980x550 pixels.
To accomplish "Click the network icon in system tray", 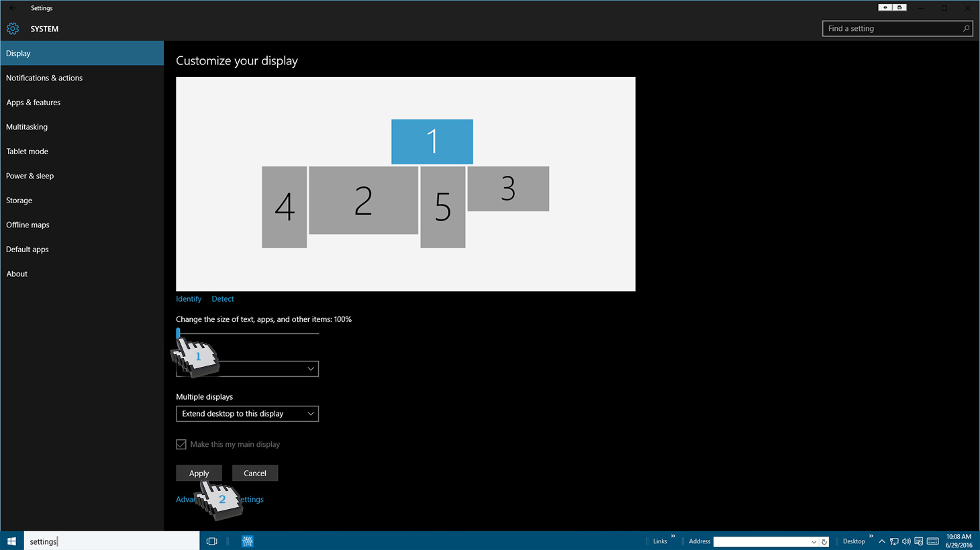I will [894, 541].
